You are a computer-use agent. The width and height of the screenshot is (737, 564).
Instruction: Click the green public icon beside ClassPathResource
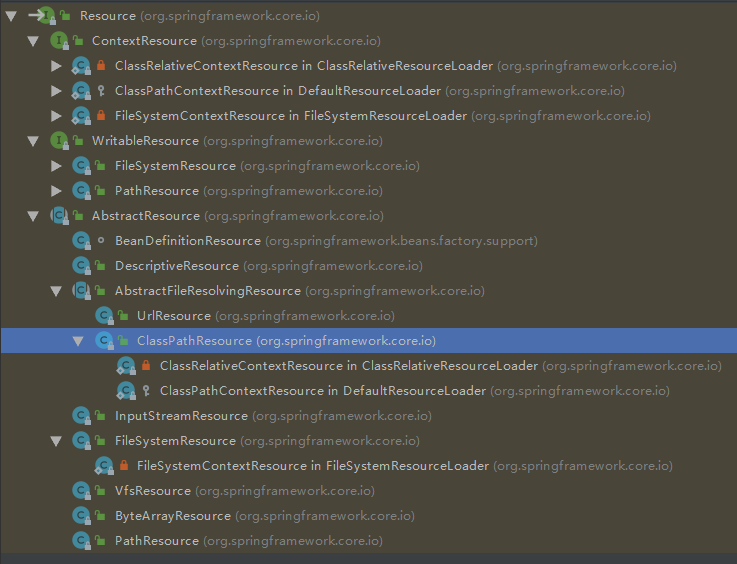pos(123,340)
